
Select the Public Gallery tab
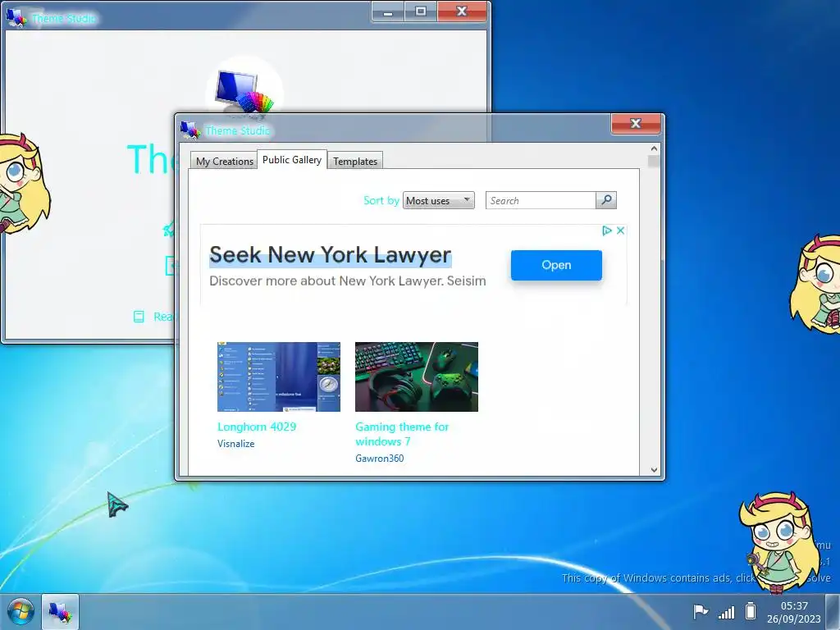pyautogui.click(x=292, y=160)
